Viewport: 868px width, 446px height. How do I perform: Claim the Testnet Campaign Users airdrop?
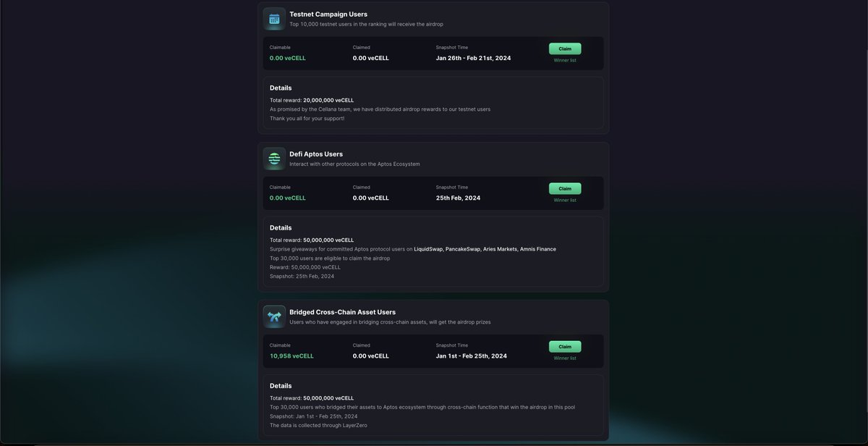pos(565,49)
